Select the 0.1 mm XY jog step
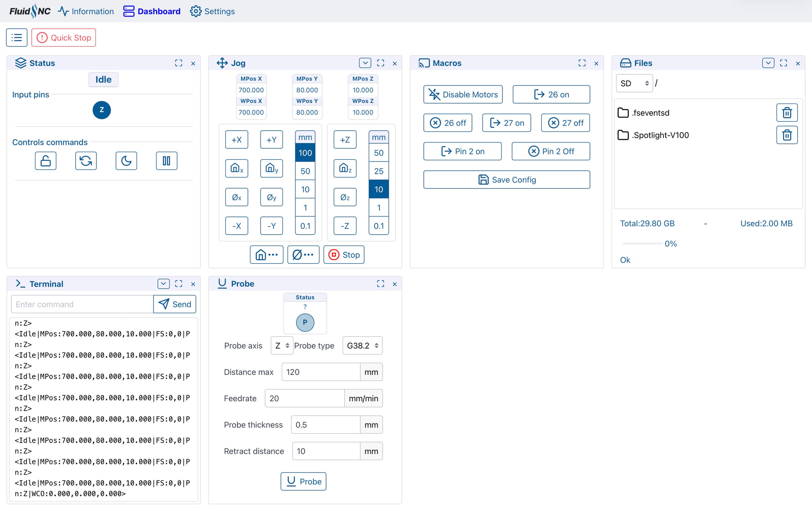The height and width of the screenshot is (506, 812). tap(305, 226)
